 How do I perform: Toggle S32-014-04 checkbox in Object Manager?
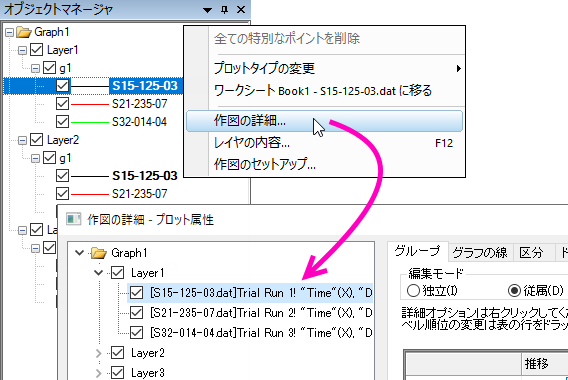(x=63, y=122)
